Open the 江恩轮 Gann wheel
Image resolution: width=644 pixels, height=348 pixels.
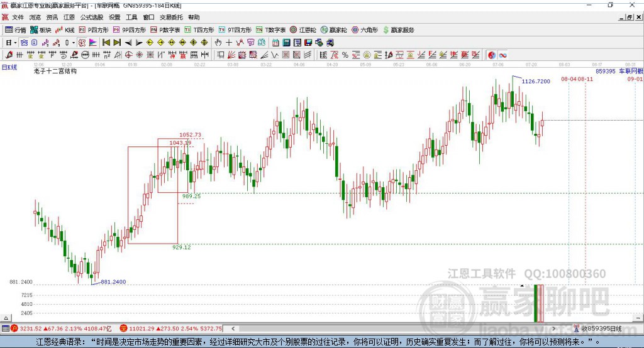point(303,30)
